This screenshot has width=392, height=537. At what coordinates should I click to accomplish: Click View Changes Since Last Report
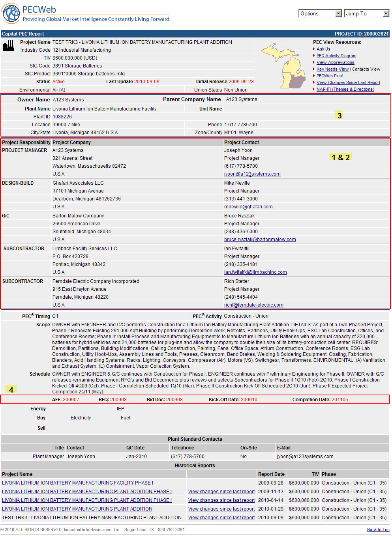tap(348, 82)
